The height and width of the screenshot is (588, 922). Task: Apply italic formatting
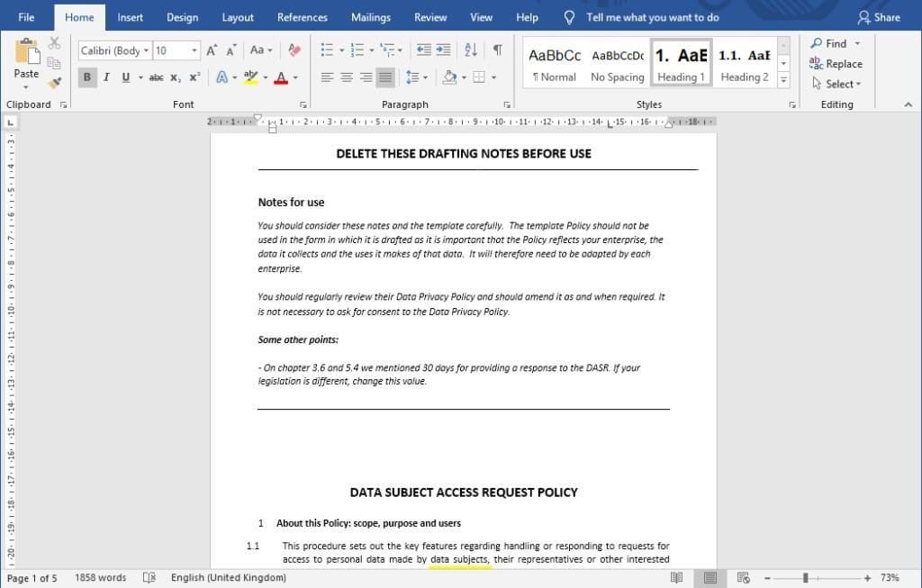(105, 77)
